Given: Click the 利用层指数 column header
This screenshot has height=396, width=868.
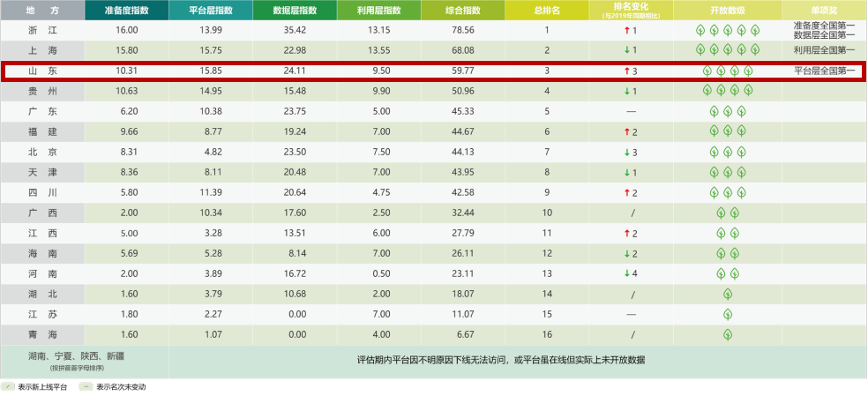Looking at the screenshot, I should click(x=378, y=11).
